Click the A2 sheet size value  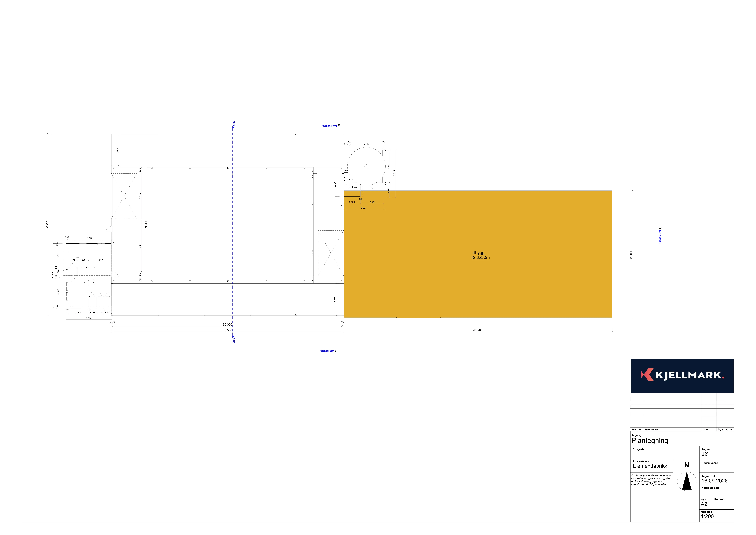(704, 504)
